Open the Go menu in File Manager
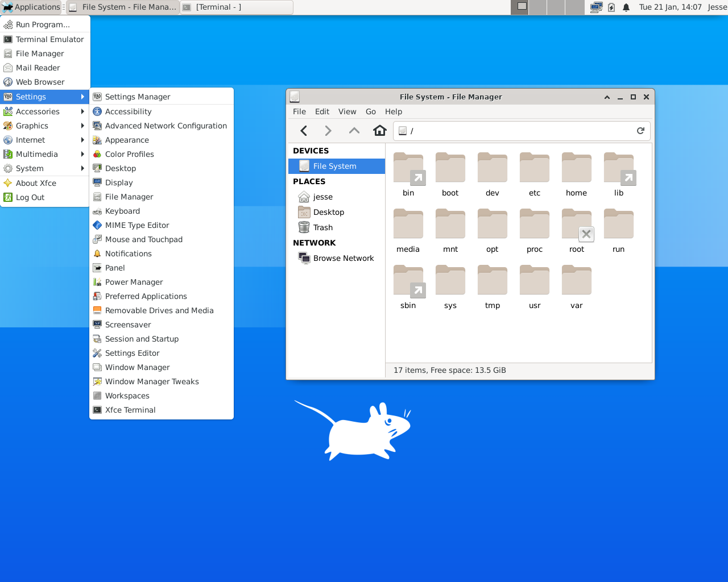 371,111
